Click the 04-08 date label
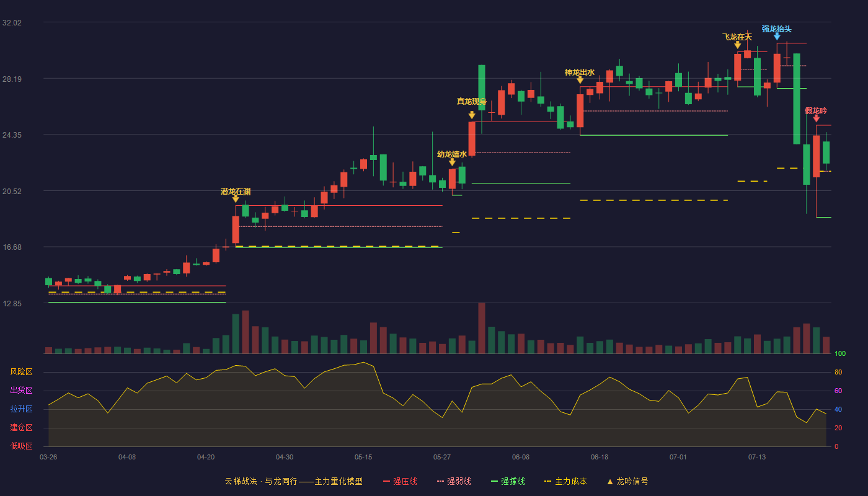 coord(127,457)
